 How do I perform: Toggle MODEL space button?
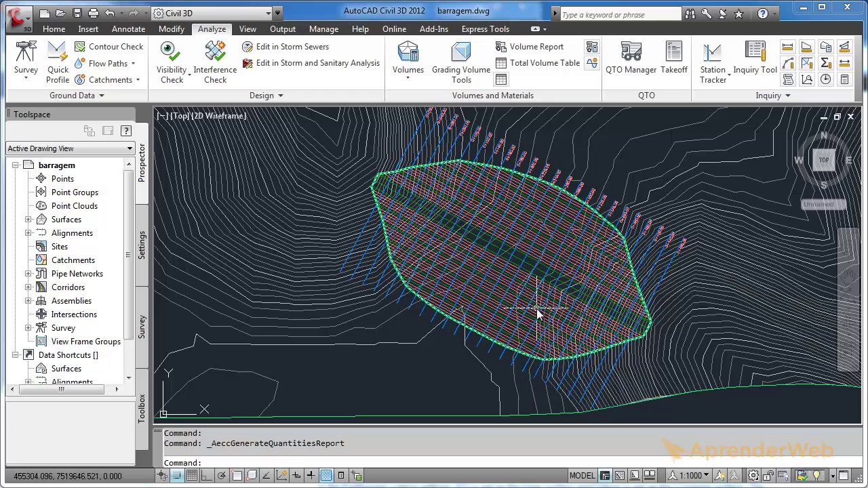583,475
